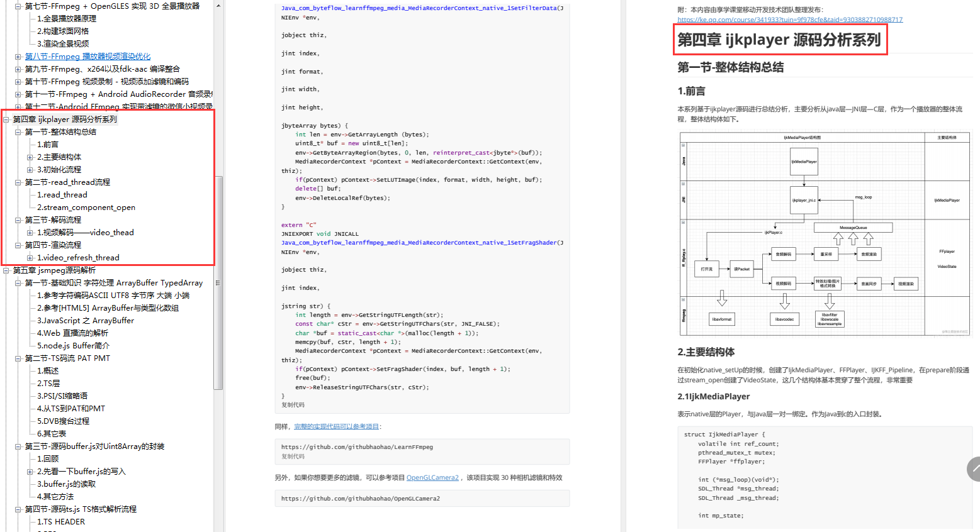Viewport: 980px width, 532px height.
Task: Collapse the 第三节-解码流程 section
Action: (18, 220)
